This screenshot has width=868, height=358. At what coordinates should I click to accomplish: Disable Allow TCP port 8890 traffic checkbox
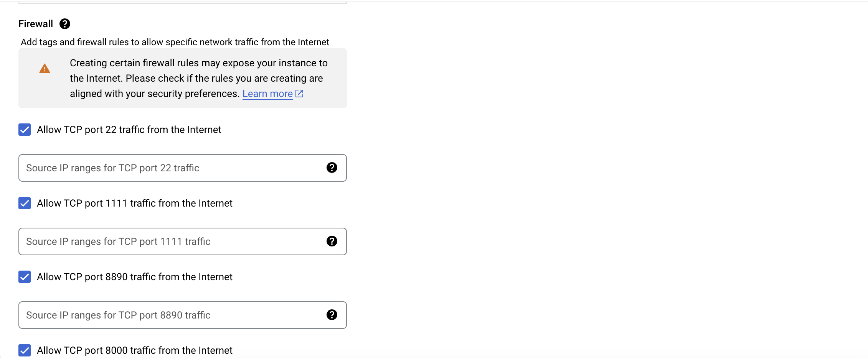point(25,277)
